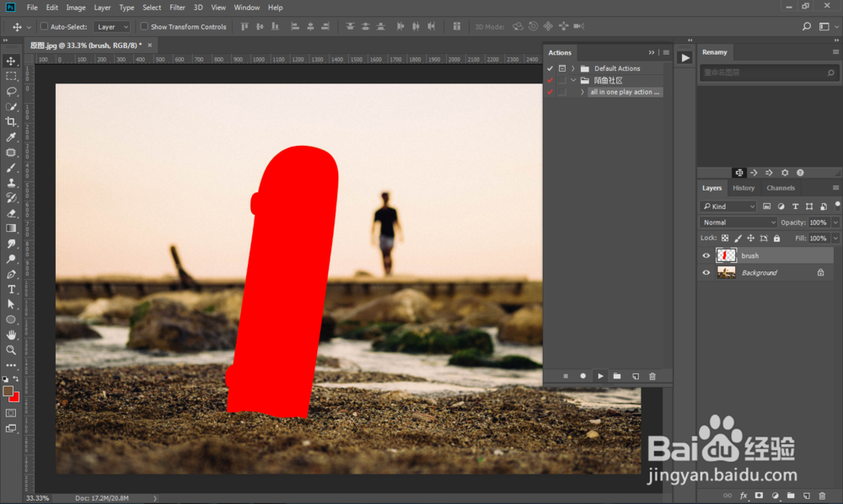Select the Zoom tool
The width and height of the screenshot is (843, 504).
11,351
